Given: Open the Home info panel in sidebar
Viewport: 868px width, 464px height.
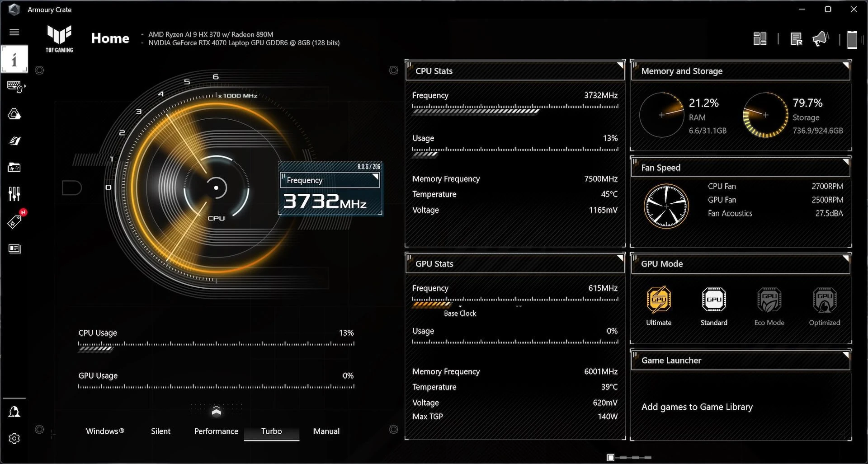Looking at the screenshot, I should [x=14, y=59].
